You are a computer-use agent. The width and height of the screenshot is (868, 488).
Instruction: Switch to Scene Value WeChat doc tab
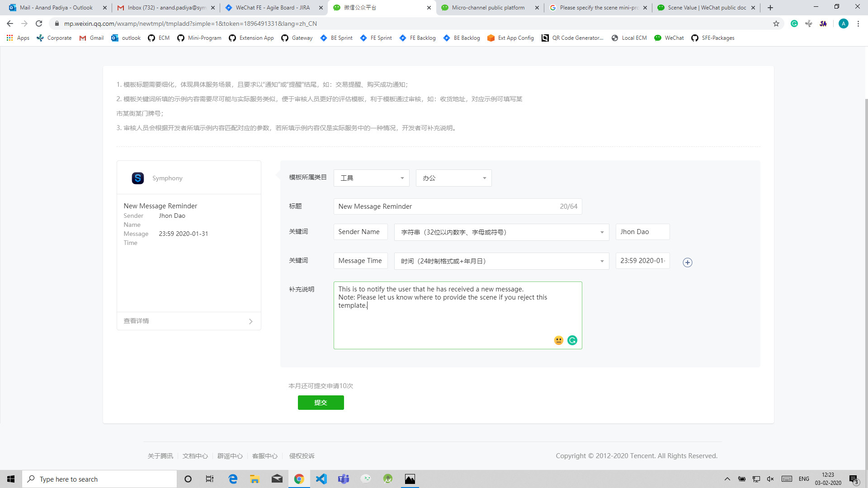pyautogui.click(x=706, y=8)
